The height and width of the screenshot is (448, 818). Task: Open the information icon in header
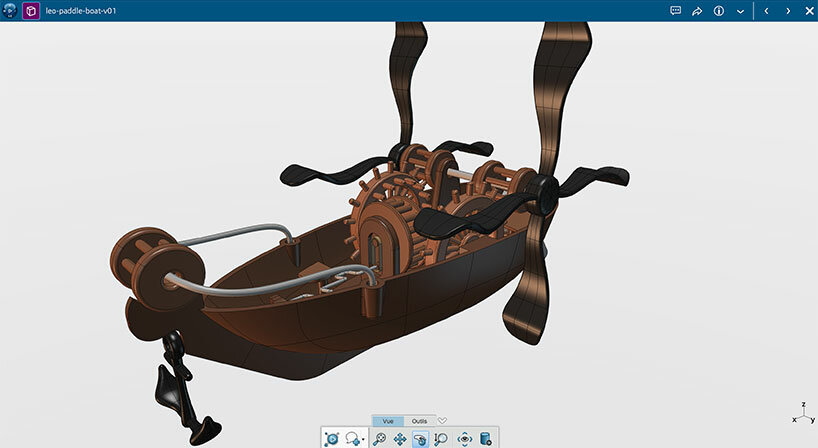click(718, 10)
